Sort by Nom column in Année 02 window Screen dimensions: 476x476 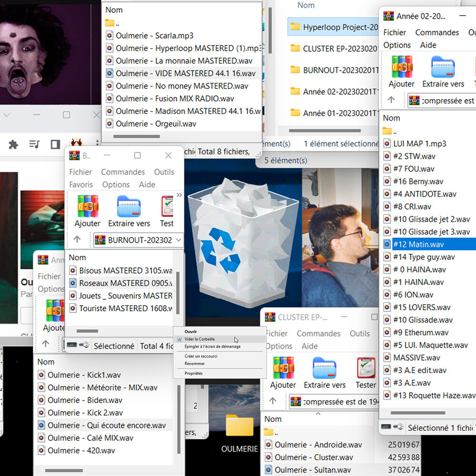tap(392, 118)
